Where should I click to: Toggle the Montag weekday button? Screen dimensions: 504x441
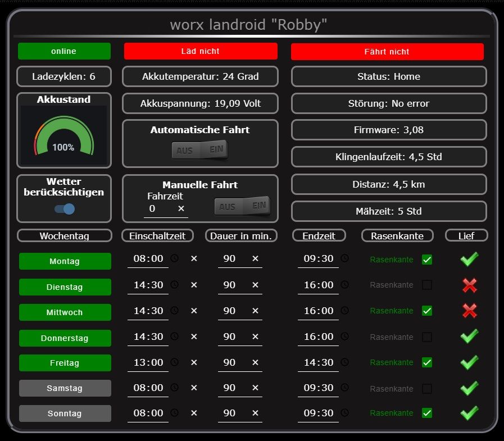[x=65, y=261]
